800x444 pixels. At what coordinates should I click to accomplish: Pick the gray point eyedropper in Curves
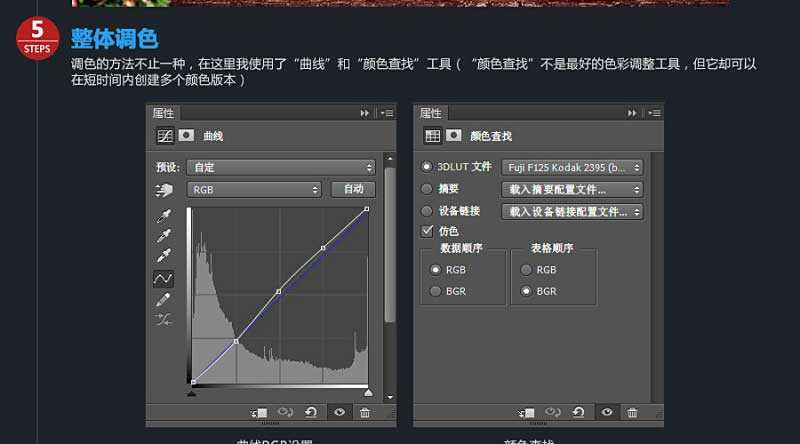tap(163, 237)
